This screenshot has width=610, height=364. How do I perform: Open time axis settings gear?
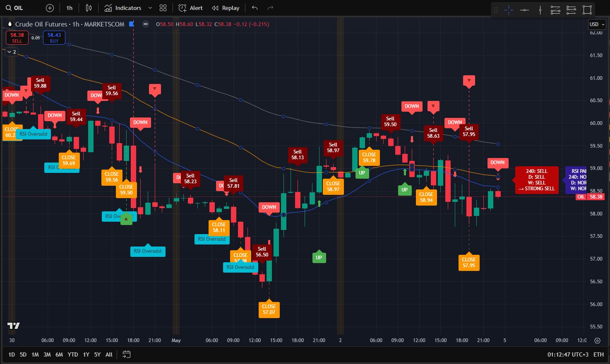(x=597, y=340)
